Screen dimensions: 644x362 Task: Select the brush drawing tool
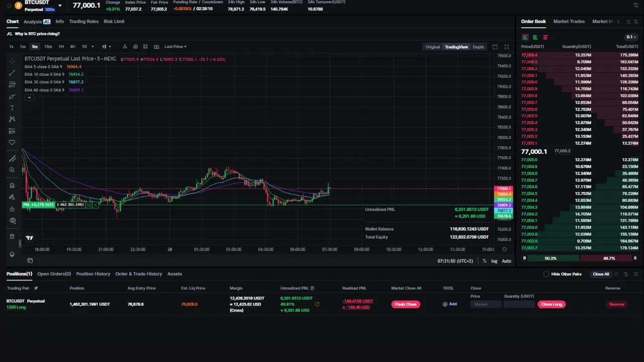(x=12, y=97)
